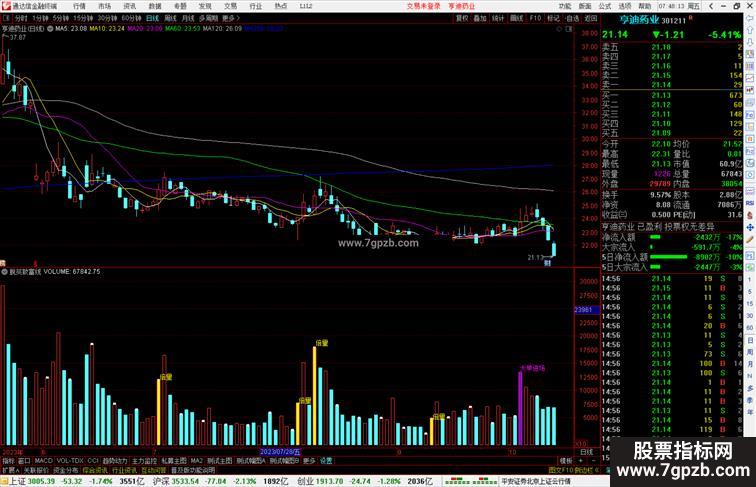Click the 标记 mark button

553,18
